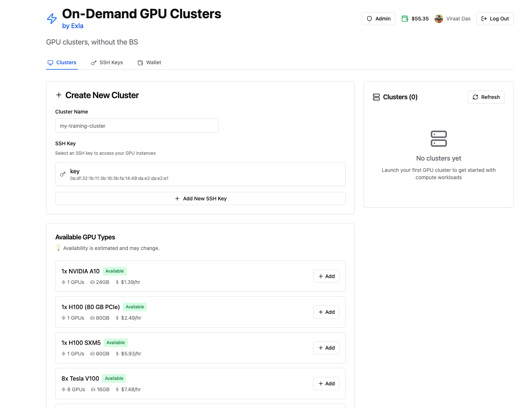
Task: Click the plus icon in Add New SSH Key
Action: 177,199
